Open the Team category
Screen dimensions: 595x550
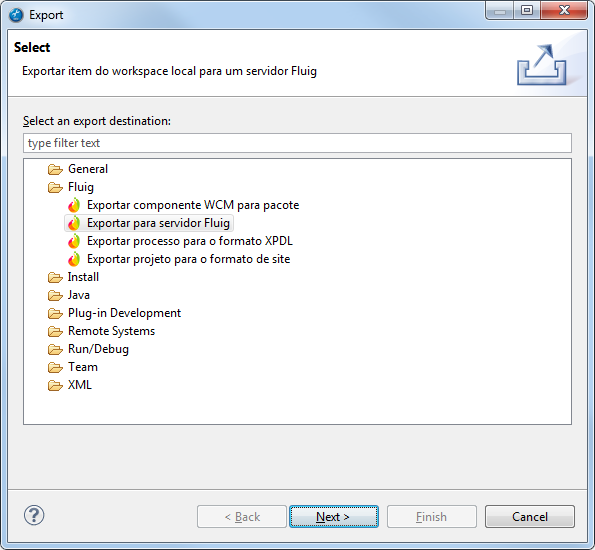tap(83, 367)
